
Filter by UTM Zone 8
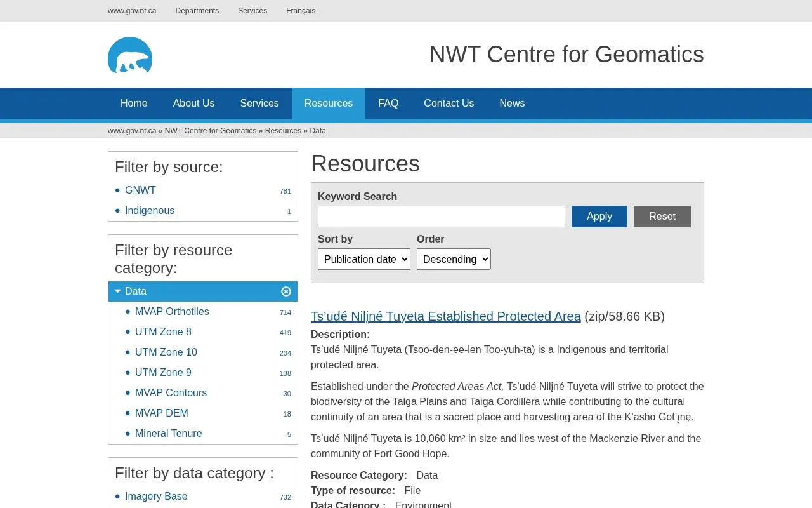point(163,332)
